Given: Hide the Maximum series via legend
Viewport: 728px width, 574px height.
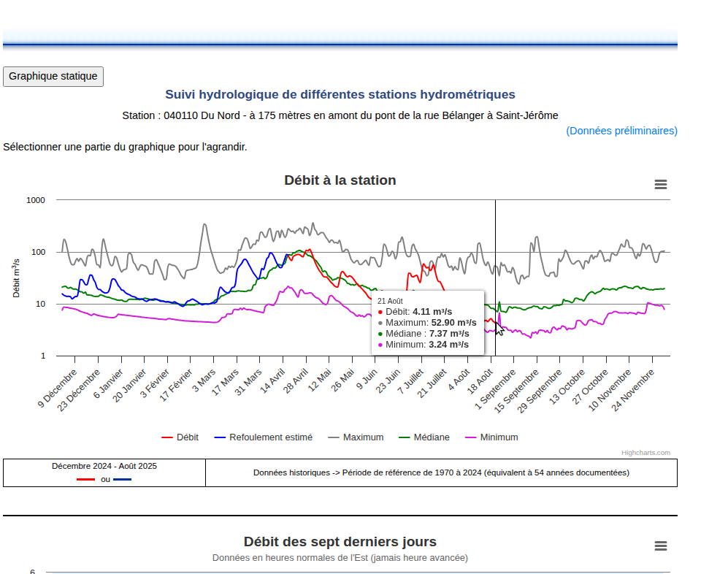Looking at the screenshot, I should 356,437.
